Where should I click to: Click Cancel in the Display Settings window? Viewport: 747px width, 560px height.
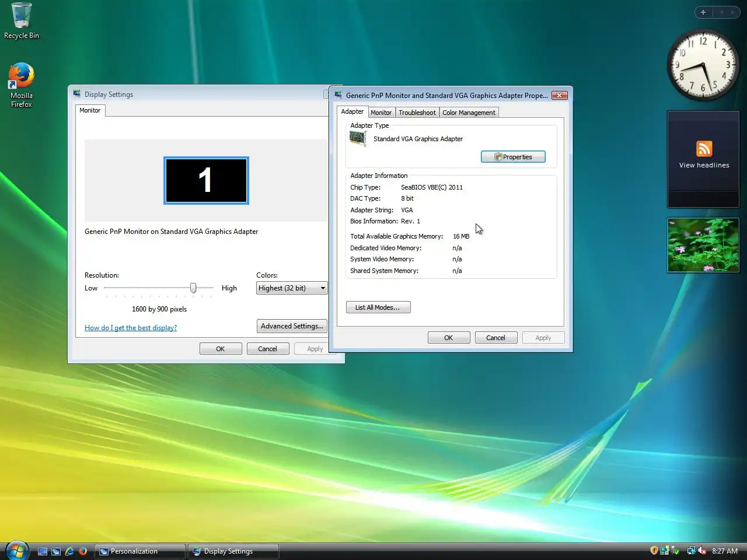[268, 349]
